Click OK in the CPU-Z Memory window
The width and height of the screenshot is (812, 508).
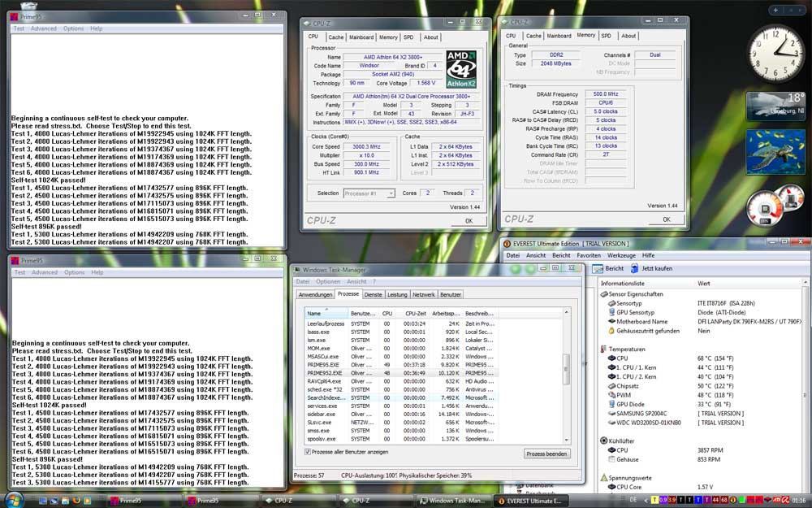click(x=667, y=219)
